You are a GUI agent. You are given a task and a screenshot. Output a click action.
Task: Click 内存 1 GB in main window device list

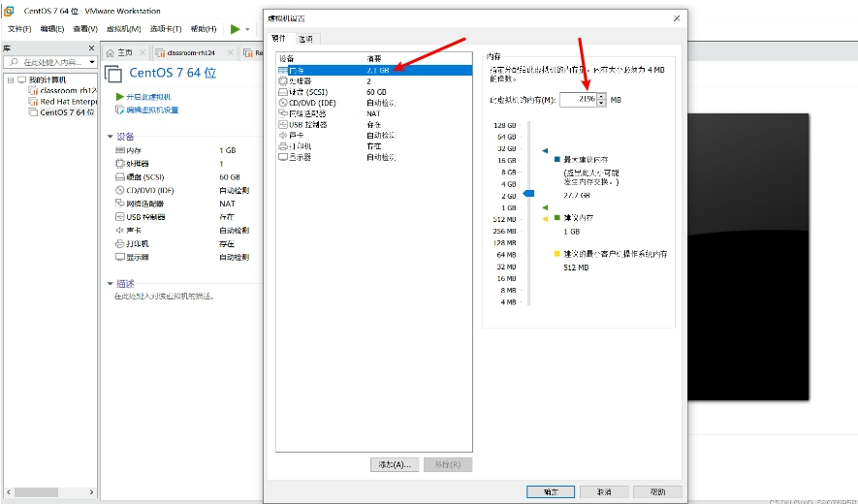pyautogui.click(x=175, y=150)
